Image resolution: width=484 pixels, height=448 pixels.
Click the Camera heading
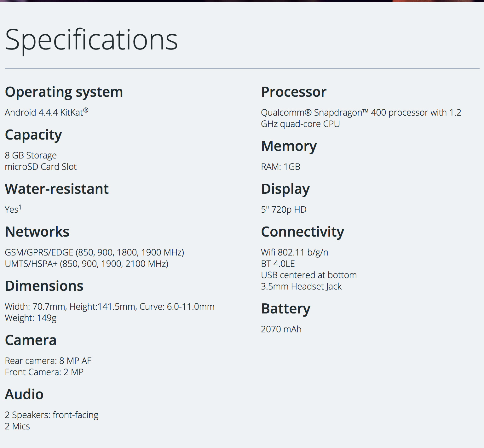(x=31, y=340)
